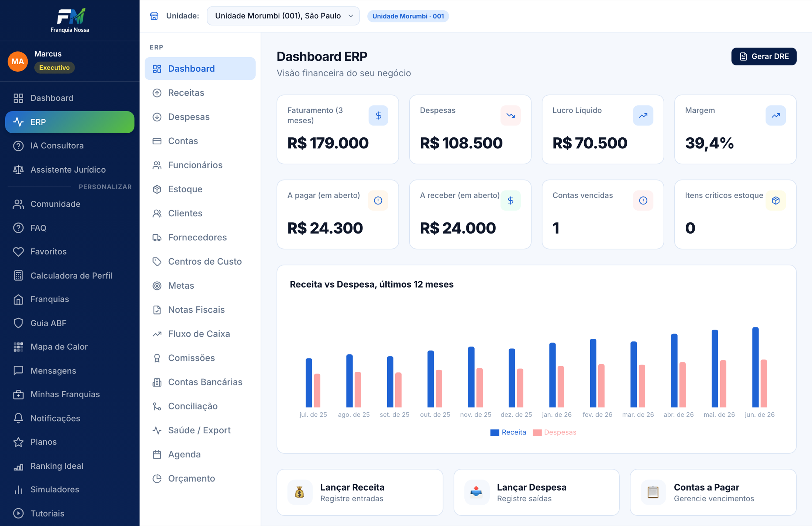Screen dimensions: 812x526
Task: Open Mapa de Calor in the sidebar
Action: point(70,347)
